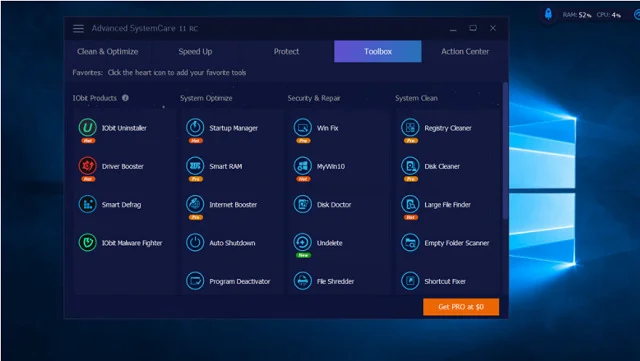Open Smart Defrag icon

(87, 204)
